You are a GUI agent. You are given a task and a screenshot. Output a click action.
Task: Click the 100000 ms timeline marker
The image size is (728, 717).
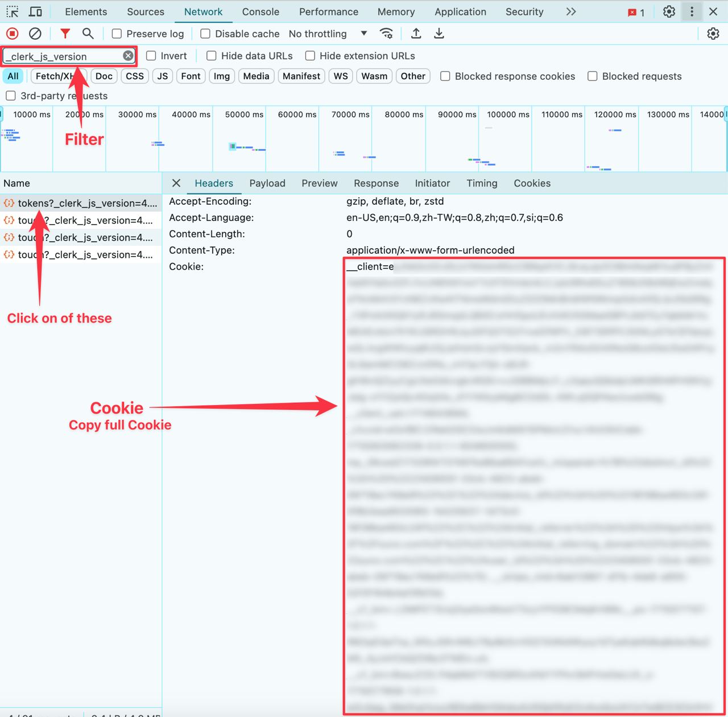coord(508,114)
